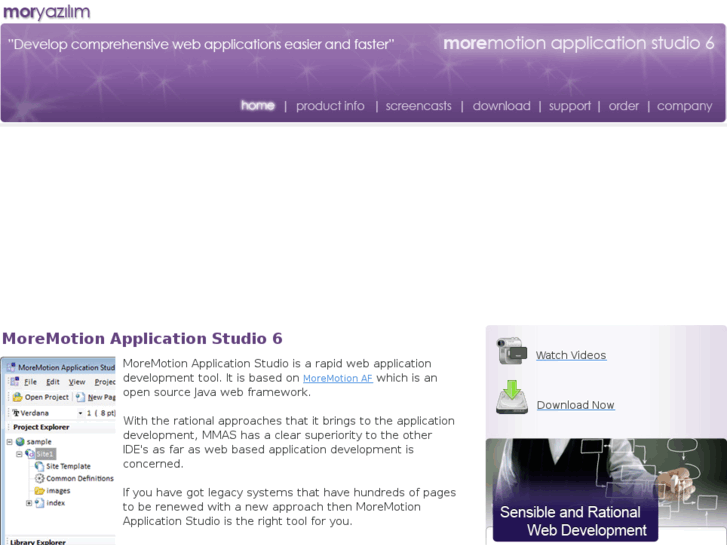Follow the MoreMotion AF link

(x=338, y=378)
